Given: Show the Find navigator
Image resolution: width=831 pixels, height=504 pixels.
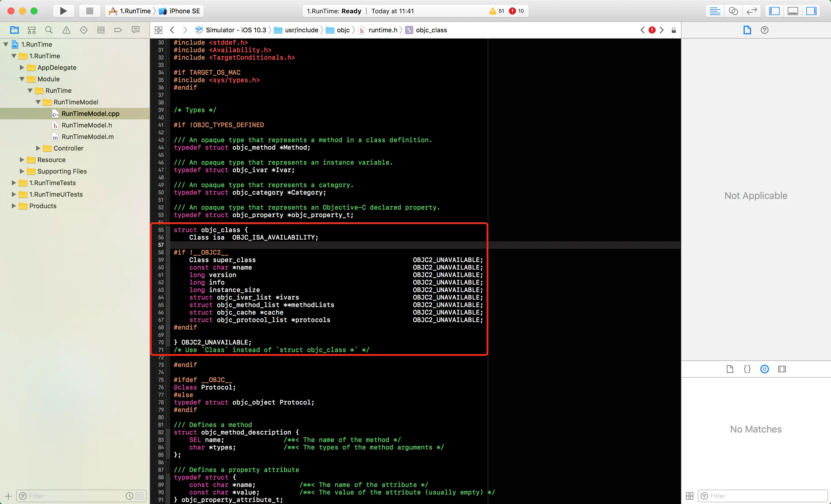Looking at the screenshot, I should [x=49, y=30].
